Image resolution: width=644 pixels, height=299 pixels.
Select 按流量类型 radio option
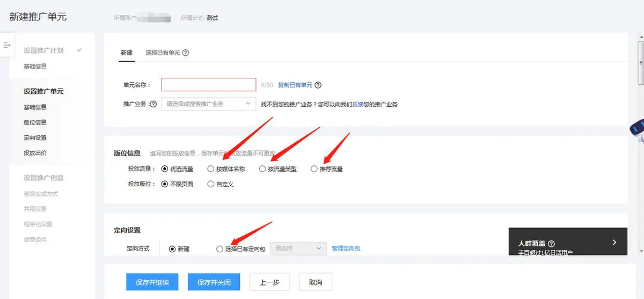click(x=262, y=169)
